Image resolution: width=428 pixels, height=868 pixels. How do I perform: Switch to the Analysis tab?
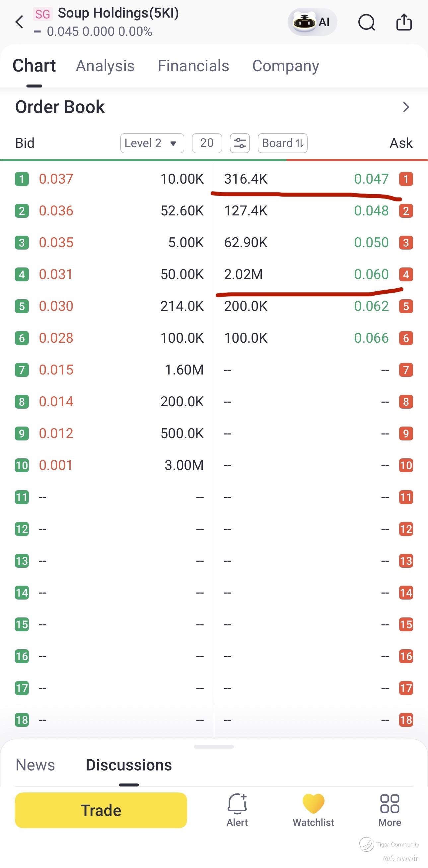(x=105, y=66)
